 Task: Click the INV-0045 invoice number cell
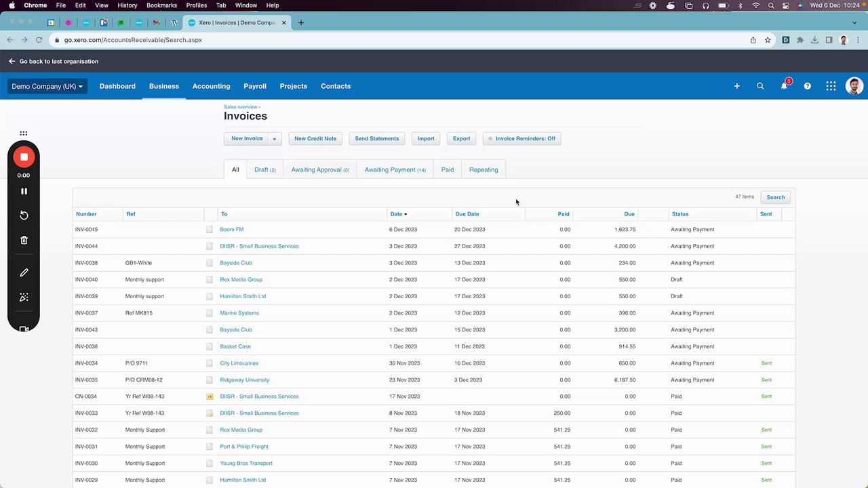point(87,230)
